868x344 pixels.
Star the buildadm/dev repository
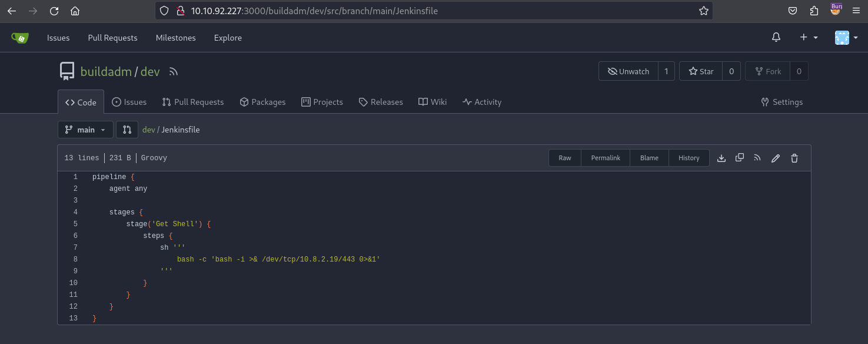tap(701, 71)
